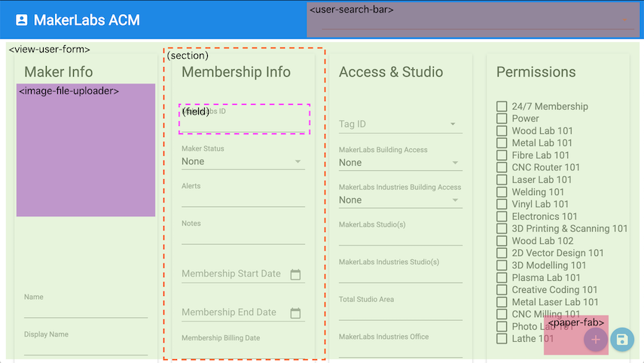Tick 3D Printing & Scanning 101
Viewport: 644px width, 363px height.
tap(502, 229)
